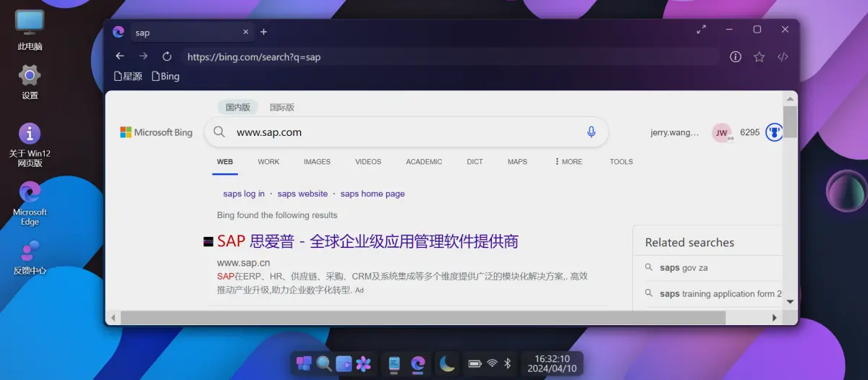
Task: Click the vertical scrollbar down arrow
Action: click(x=790, y=302)
